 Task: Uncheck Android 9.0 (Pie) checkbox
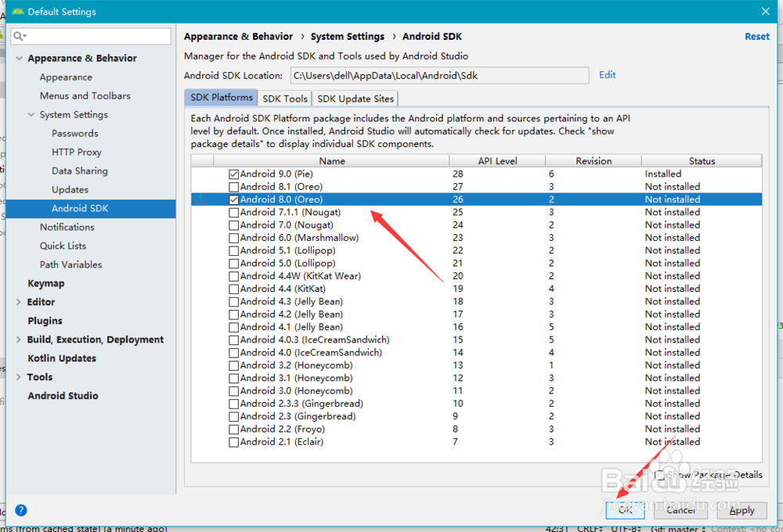coord(233,174)
